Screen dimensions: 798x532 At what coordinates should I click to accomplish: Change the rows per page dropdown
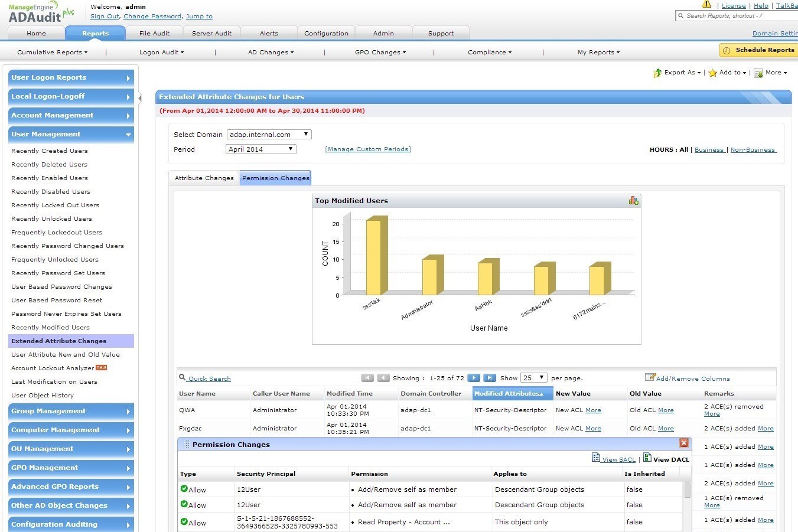[533, 378]
